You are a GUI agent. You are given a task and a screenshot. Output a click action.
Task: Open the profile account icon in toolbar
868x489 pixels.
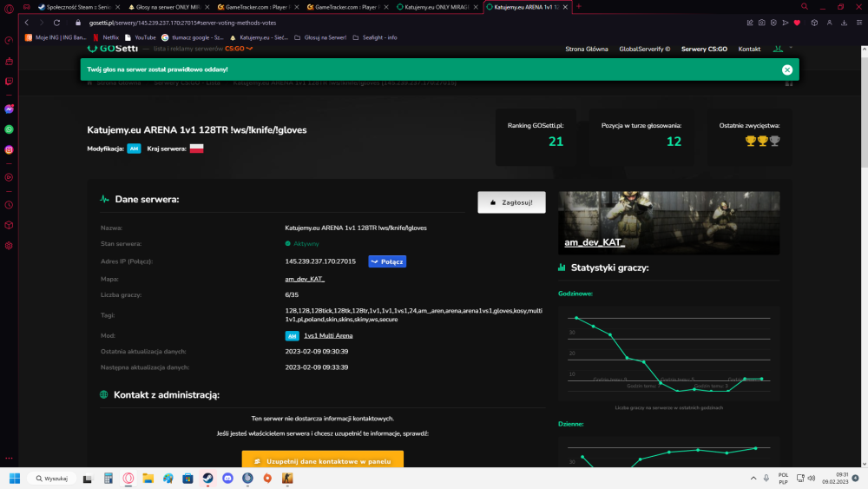coord(829,23)
